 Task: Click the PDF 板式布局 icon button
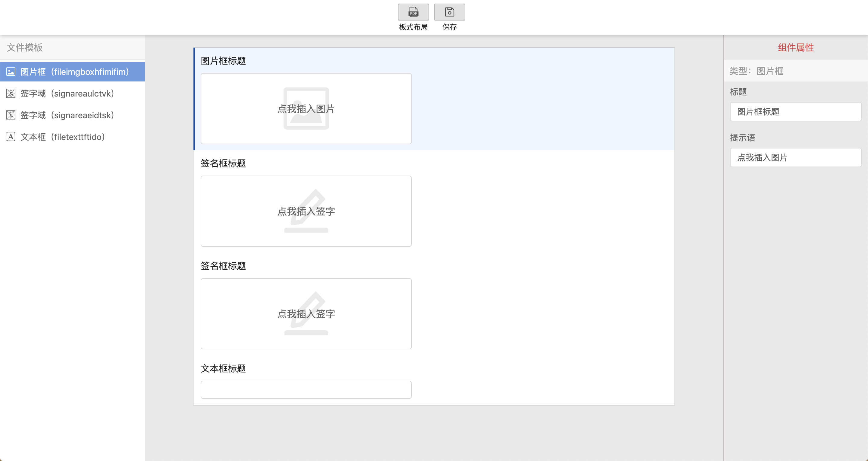point(413,12)
